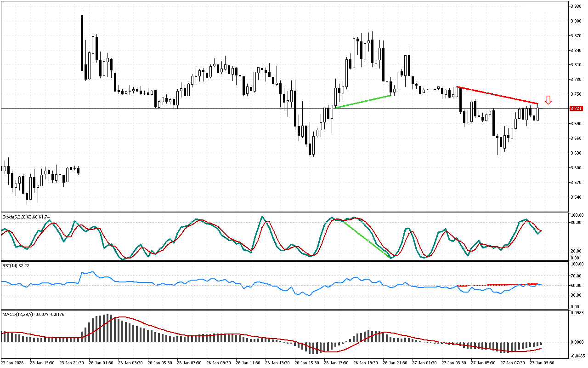This screenshot has height=368, width=588.
Task: Click the 3.930 price axis label
Action: [576, 6]
